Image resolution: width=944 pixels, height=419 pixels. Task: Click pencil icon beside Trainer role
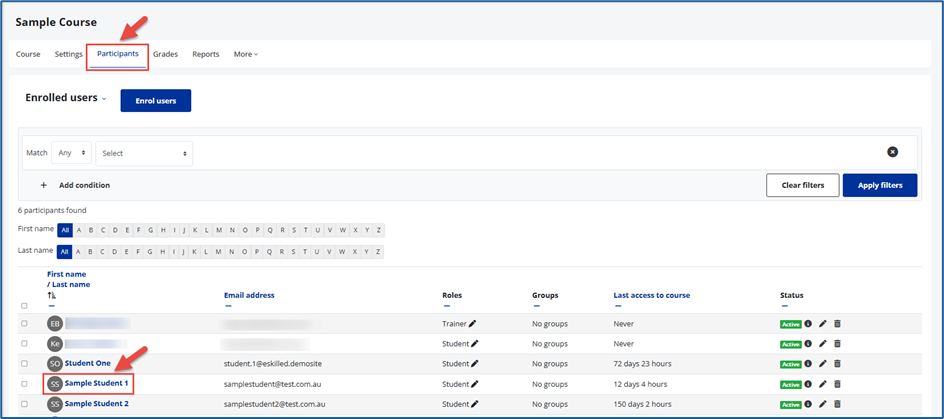pos(473,324)
